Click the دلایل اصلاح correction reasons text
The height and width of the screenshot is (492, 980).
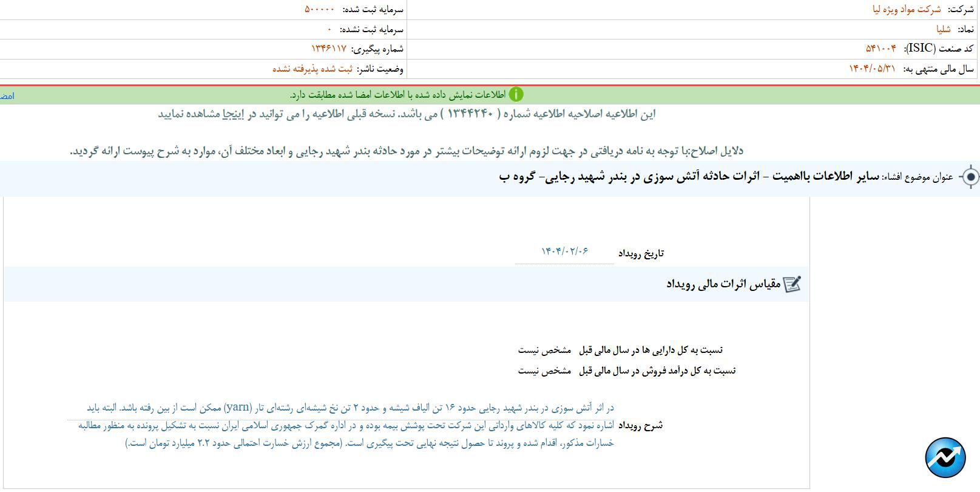click(x=407, y=151)
